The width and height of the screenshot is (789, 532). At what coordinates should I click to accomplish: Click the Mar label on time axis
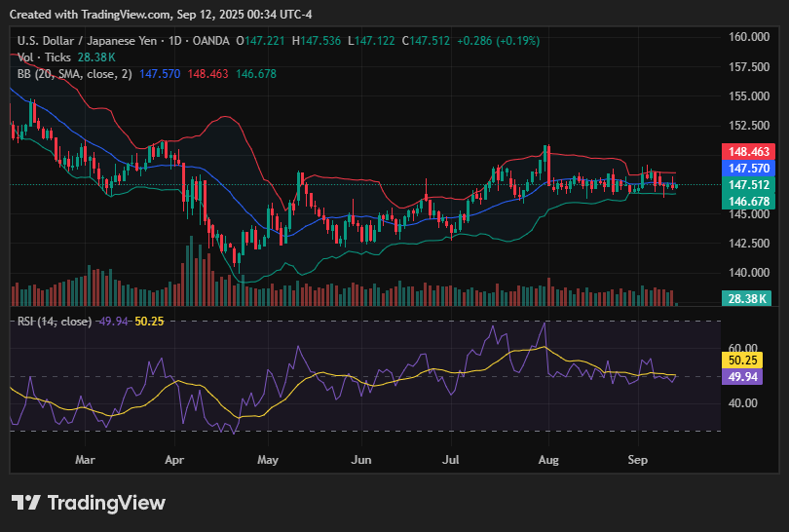[x=85, y=460]
